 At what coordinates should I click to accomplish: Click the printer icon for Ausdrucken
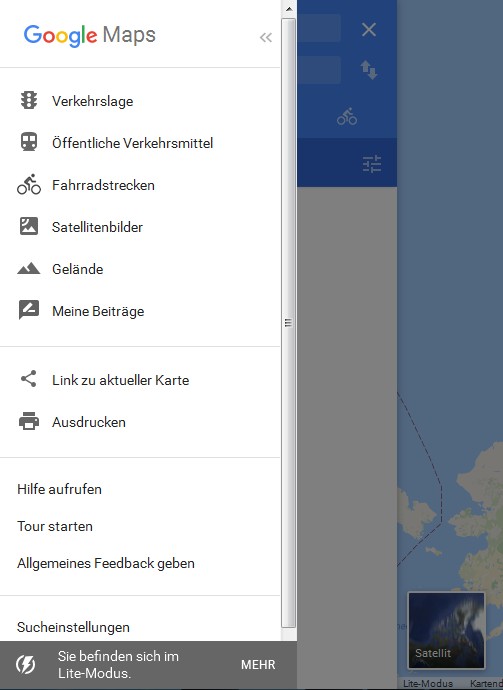[29, 421]
